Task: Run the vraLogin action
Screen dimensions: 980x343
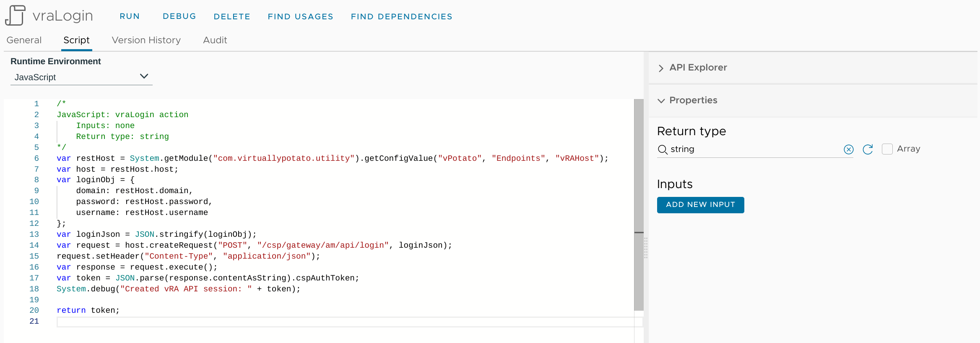Action: (130, 16)
